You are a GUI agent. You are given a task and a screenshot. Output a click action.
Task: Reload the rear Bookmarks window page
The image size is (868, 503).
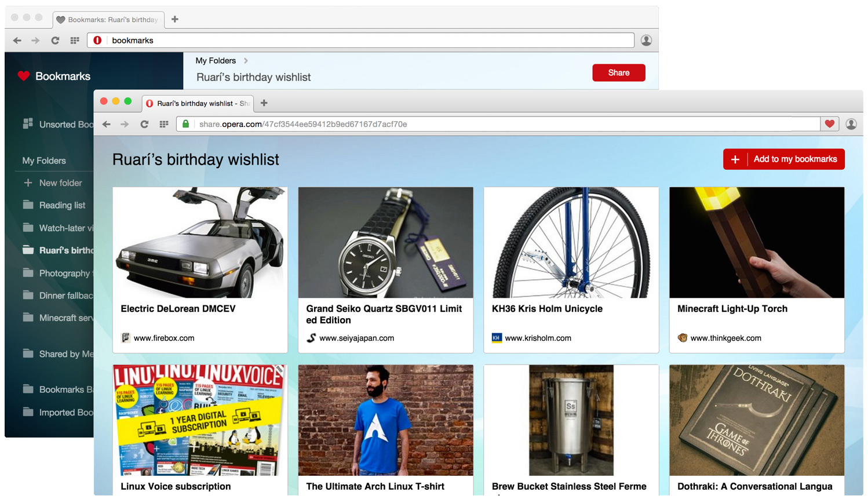pyautogui.click(x=55, y=41)
